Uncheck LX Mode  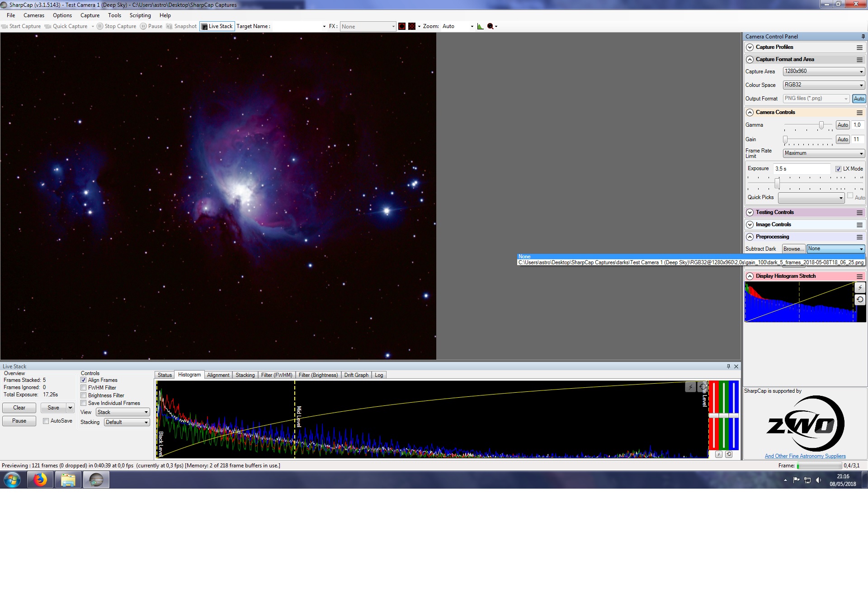(x=838, y=169)
